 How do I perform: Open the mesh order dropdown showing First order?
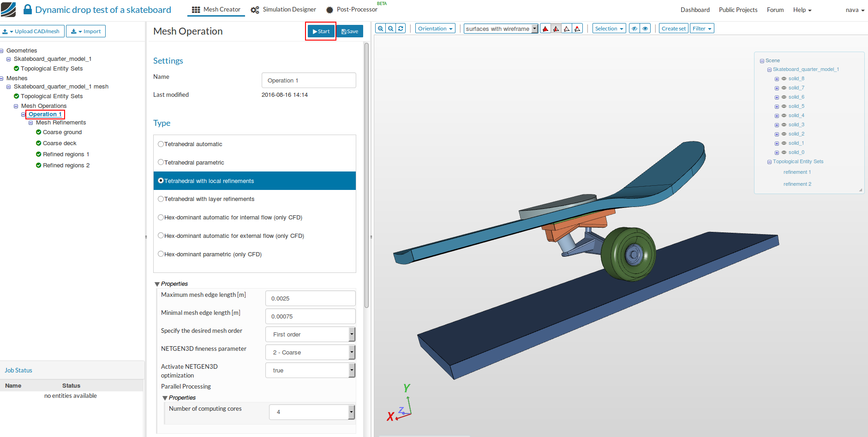[310, 334]
